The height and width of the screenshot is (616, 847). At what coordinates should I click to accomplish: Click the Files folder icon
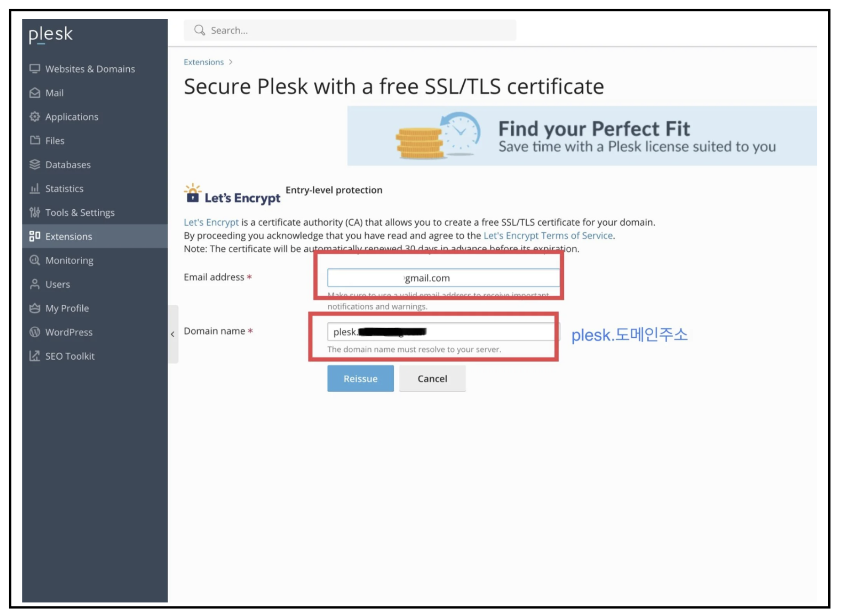point(35,140)
